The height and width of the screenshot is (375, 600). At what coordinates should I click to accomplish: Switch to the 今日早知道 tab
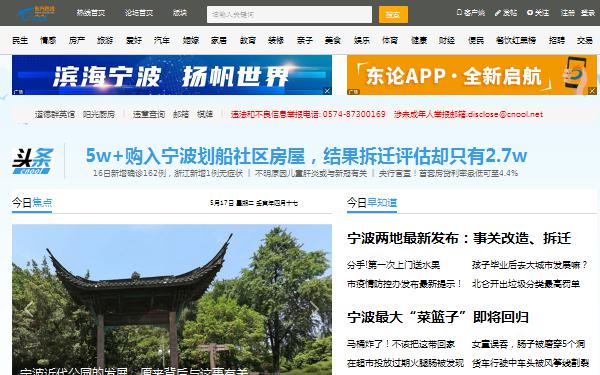pos(372,202)
